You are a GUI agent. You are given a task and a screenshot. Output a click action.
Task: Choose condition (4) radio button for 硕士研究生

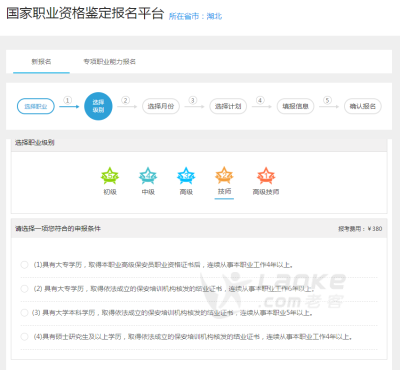(24, 337)
